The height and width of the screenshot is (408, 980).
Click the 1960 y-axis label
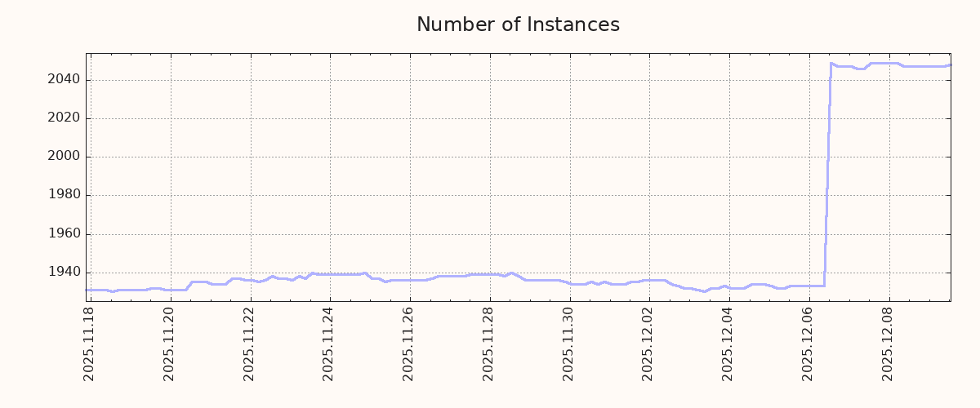pyautogui.click(x=63, y=234)
